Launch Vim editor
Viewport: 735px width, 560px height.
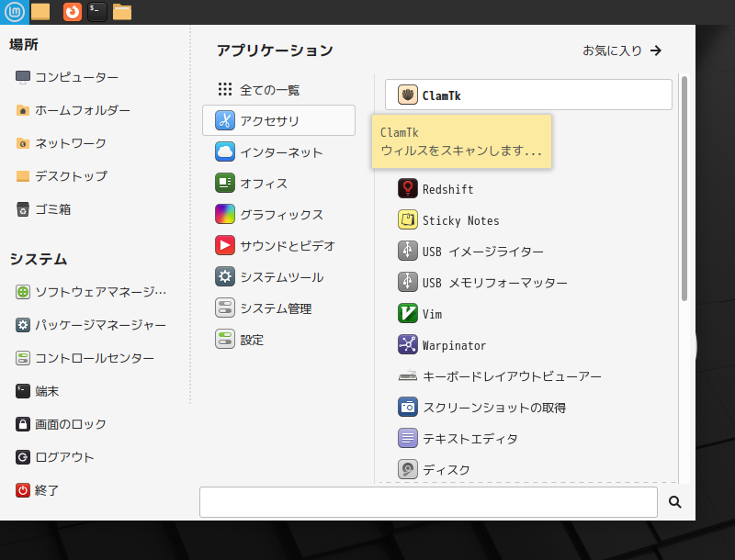click(x=528, y=314)
